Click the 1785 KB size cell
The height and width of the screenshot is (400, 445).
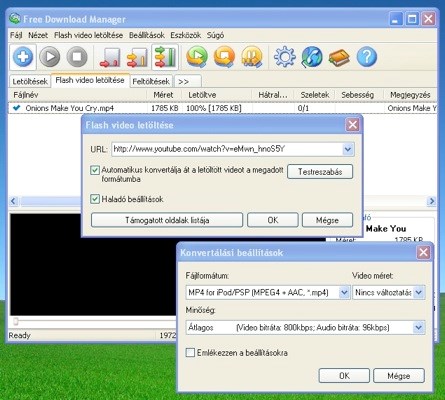click(165, 108)
